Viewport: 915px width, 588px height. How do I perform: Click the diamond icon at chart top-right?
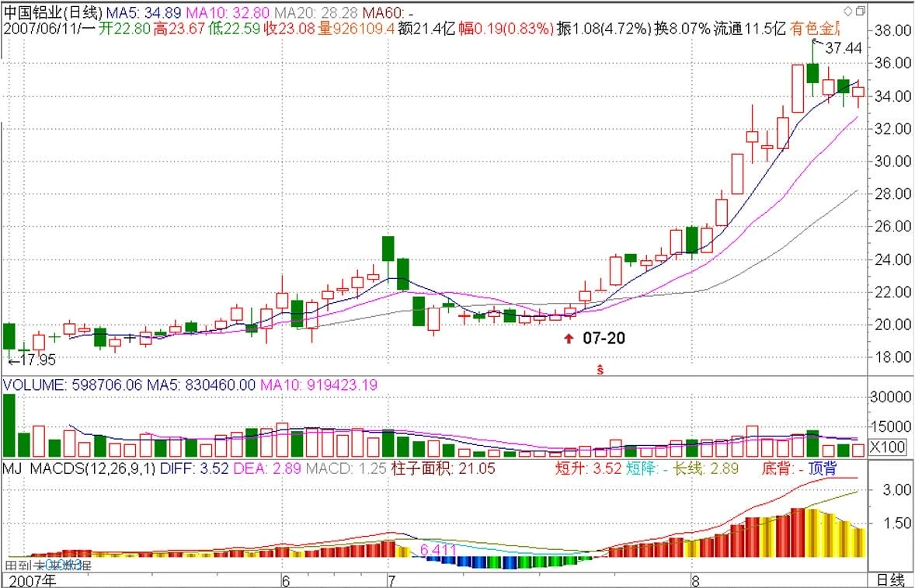pyautogui.click(x=847, y=11)
